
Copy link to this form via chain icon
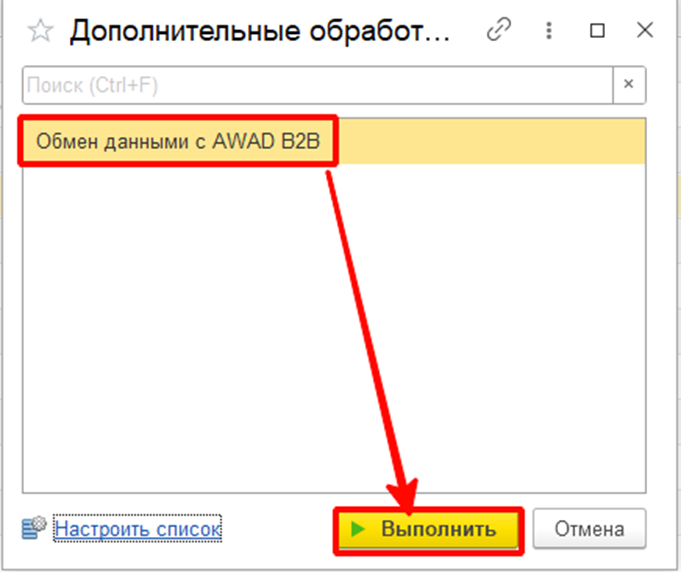(x=499, y=30)
